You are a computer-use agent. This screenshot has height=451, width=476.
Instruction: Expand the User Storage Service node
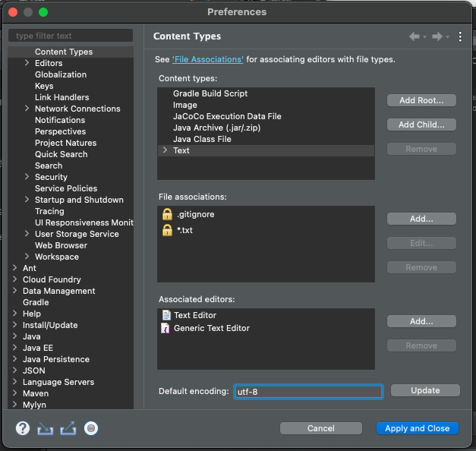click(27, 234)
